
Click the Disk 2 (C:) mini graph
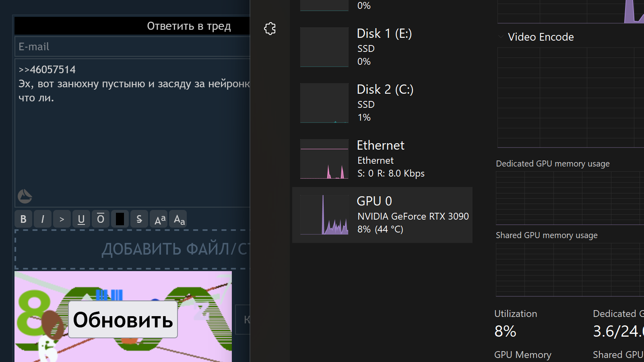[324, 103]
